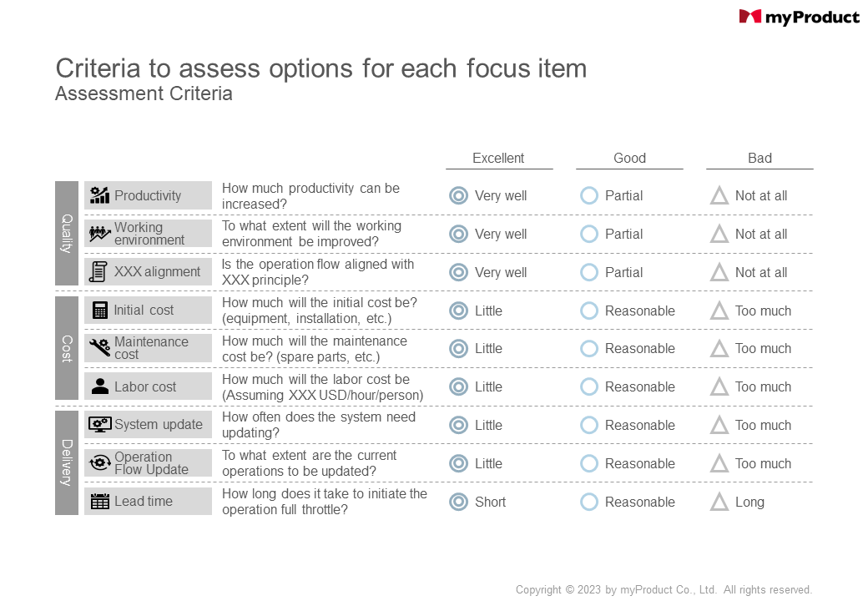Click the Delivery category bar
868x601 pixels.
(x=67, y=462)
